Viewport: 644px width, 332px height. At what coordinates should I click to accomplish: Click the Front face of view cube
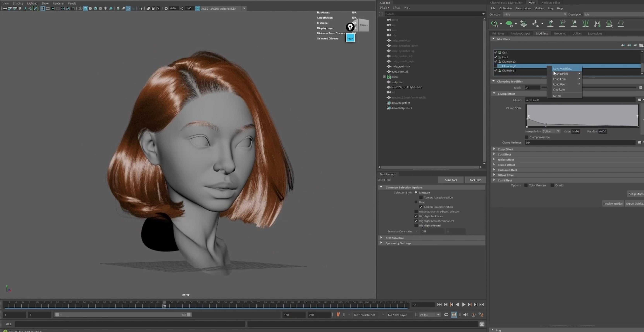364,25
